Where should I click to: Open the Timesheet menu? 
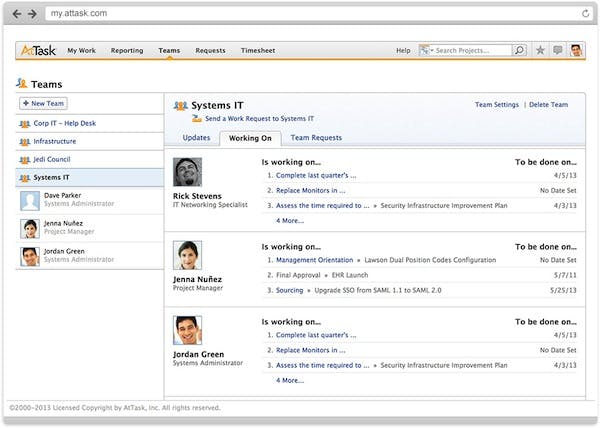point(257,50)
